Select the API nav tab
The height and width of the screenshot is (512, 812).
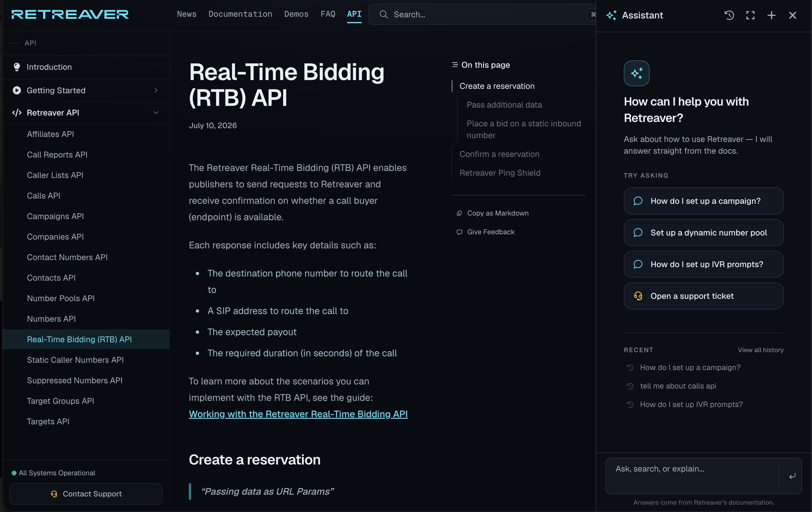[354, 14]
